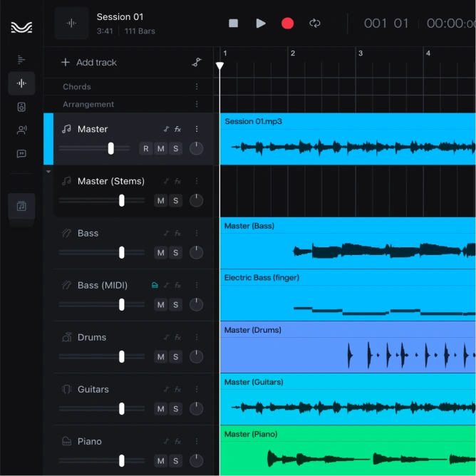Open the music library icon in sidebar

(x=21, y=207)
